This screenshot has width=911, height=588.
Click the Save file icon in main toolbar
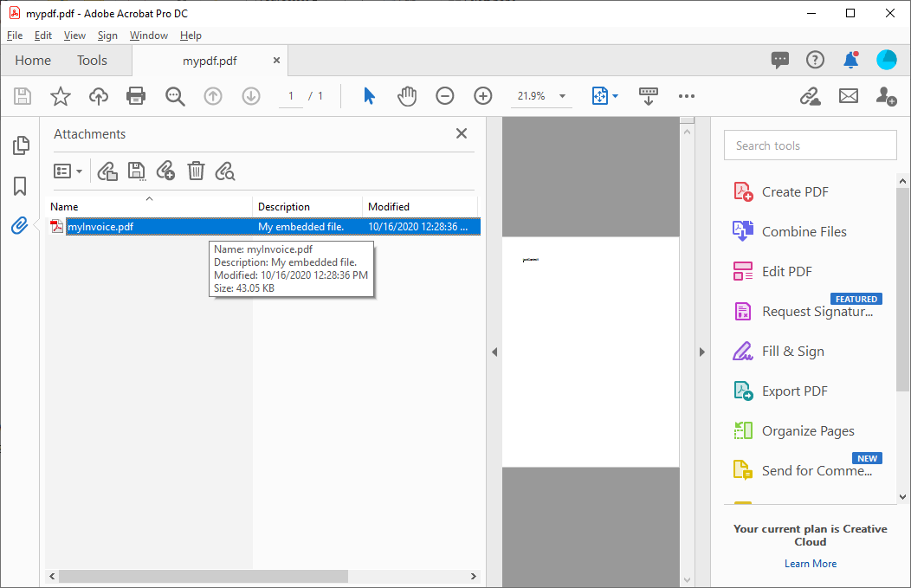tap(22, 96)
